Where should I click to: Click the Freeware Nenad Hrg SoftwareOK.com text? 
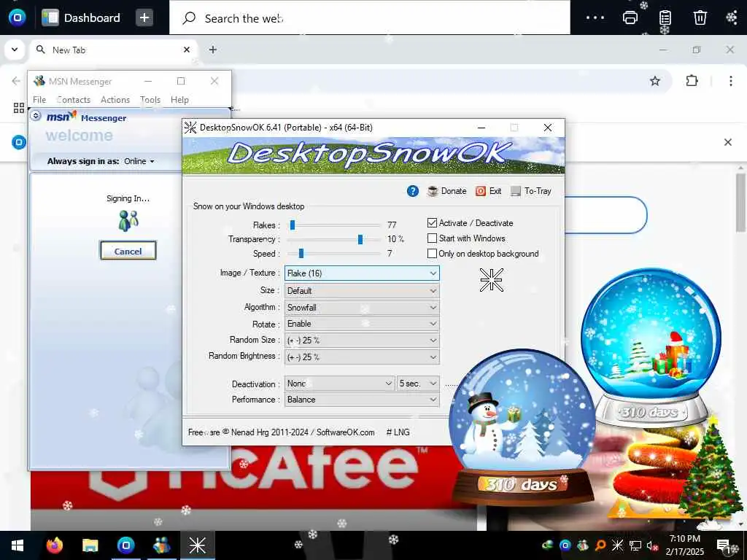coord(281,432)
